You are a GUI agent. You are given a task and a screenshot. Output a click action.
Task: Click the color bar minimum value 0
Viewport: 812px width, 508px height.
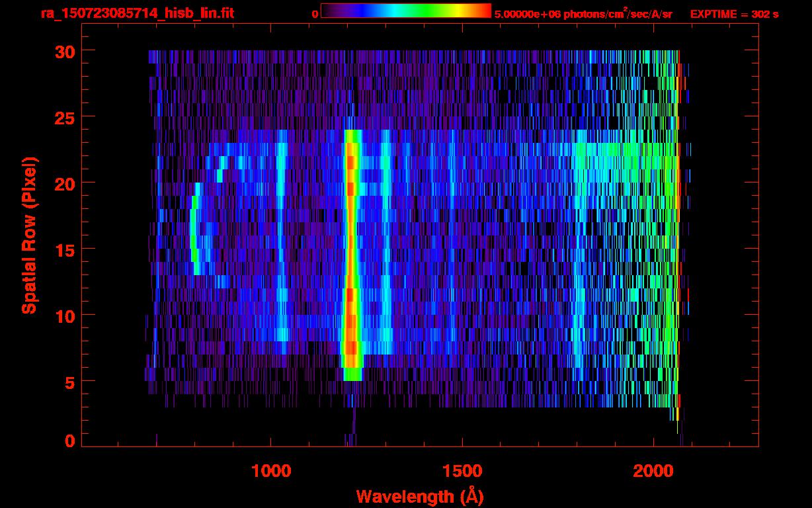pos(315,14)
